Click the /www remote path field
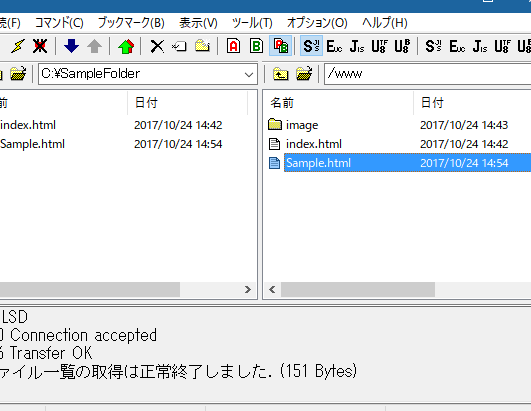 (428, 73)
